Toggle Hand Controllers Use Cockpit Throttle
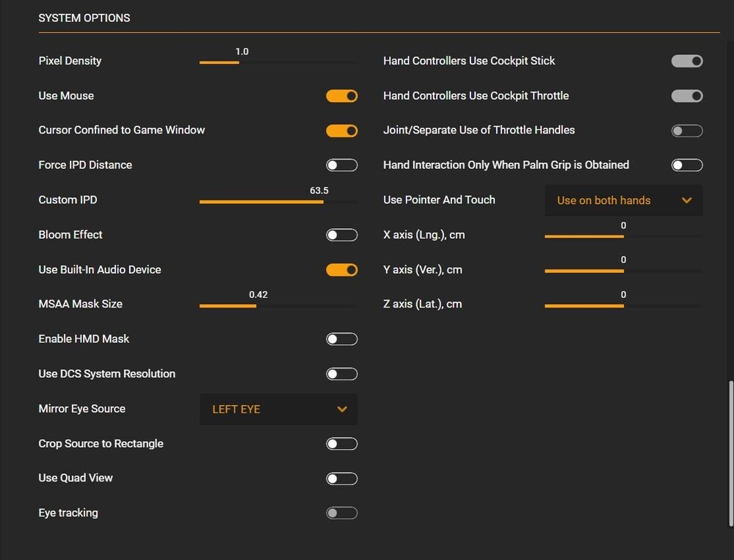This screenshot has width=734, height=560. pyautogui.click(x=687, y=96)
